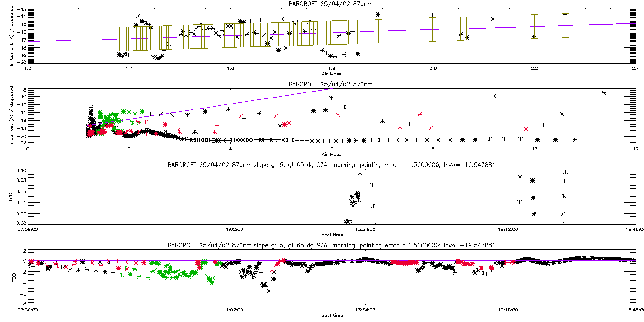Click the second plot's 'BARCROFT 25/04/02 870nm' title

click(331, 84)
